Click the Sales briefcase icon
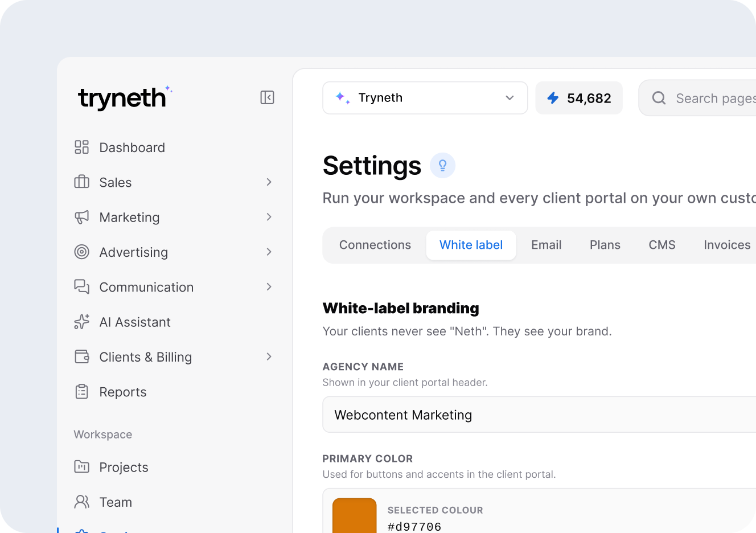Viewport: 756px width, 533px height. pos(82,182)
